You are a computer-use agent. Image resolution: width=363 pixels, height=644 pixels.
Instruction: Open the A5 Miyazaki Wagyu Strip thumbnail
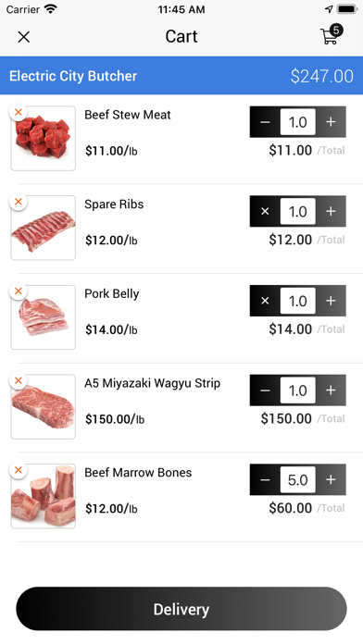[x=44, y=406]
